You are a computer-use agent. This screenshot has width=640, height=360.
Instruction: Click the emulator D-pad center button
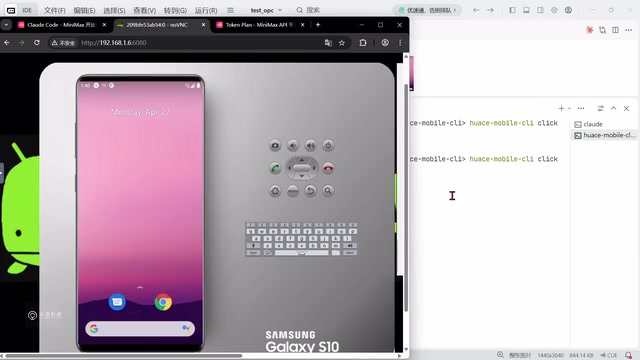coord(302,168)
